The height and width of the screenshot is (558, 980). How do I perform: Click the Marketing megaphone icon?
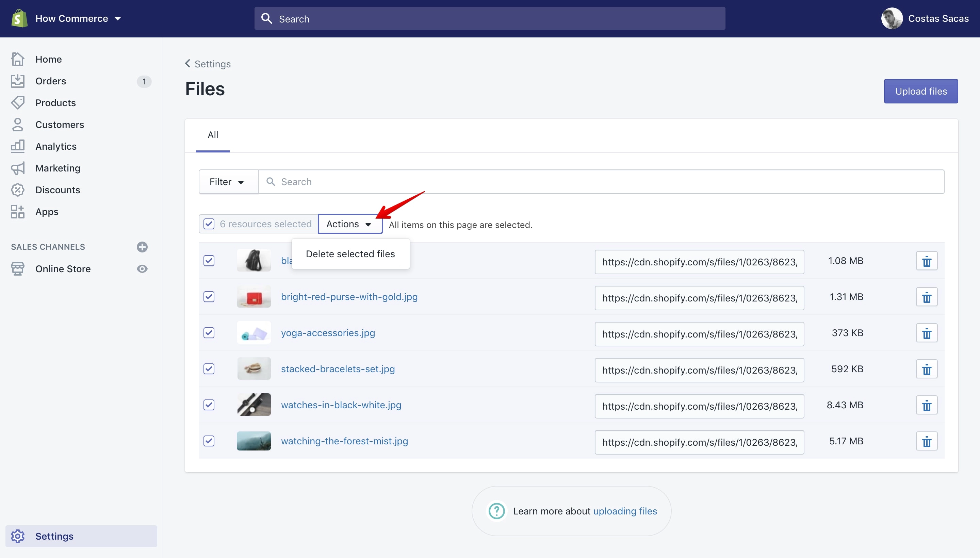(18, 168)
